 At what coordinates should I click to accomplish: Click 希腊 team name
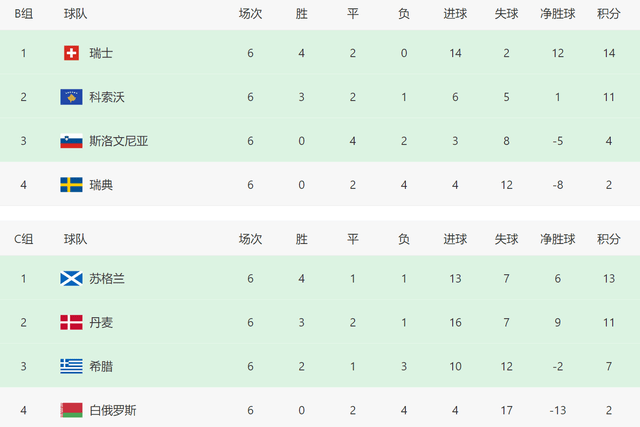(x=101, y=366)
